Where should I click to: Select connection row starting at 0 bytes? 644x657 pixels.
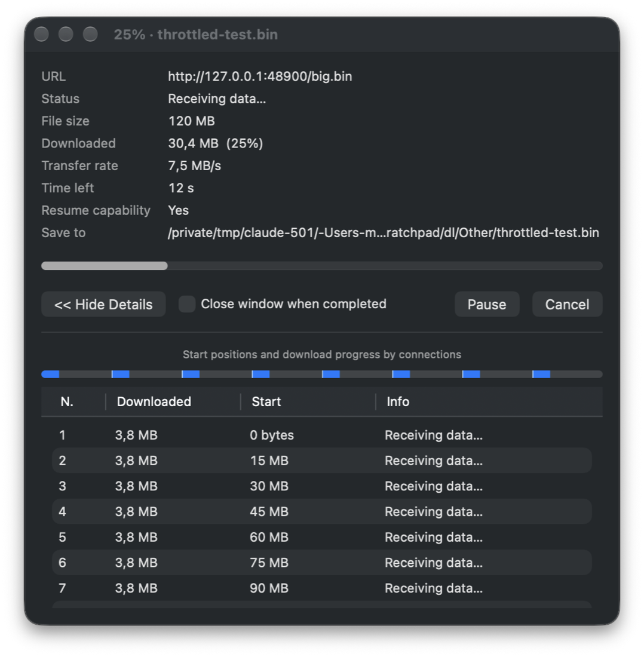coord(322,435)
